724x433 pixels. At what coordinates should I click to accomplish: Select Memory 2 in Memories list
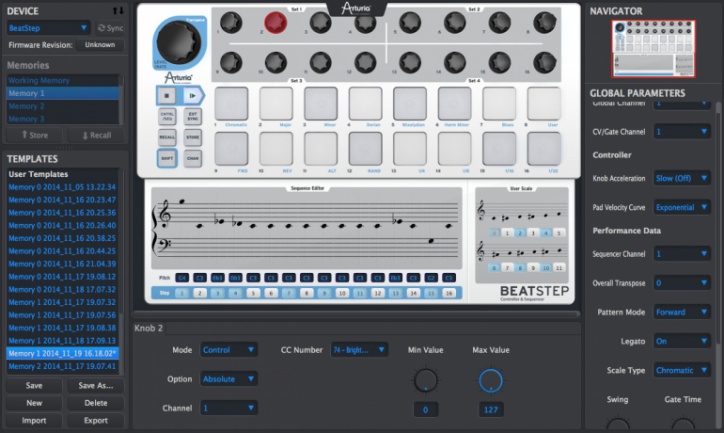coord(63,106)
